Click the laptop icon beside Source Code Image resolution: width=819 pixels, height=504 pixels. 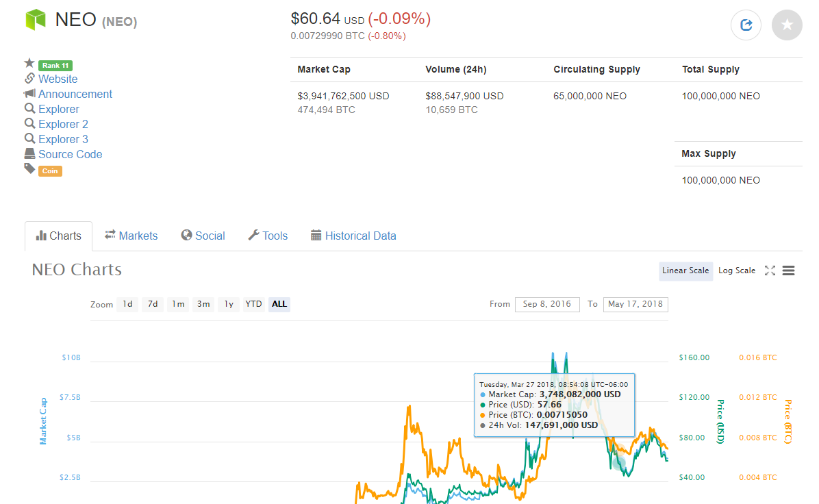(29, 153)
